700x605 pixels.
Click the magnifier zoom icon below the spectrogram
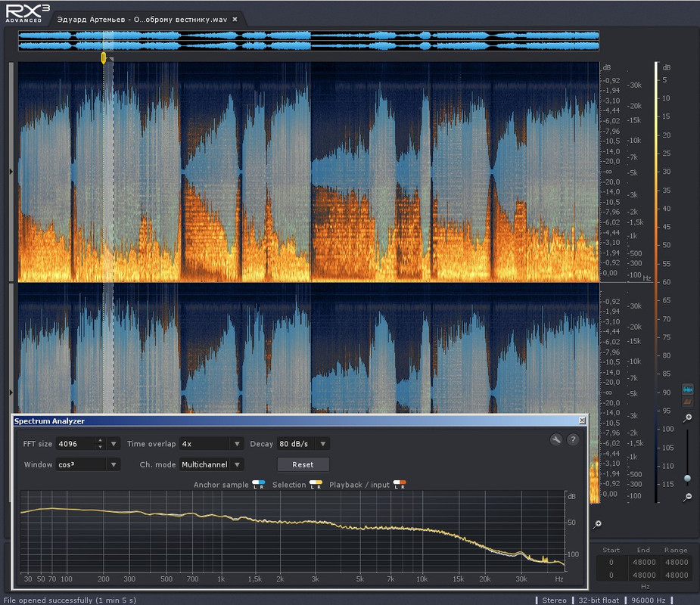[597, 524]
